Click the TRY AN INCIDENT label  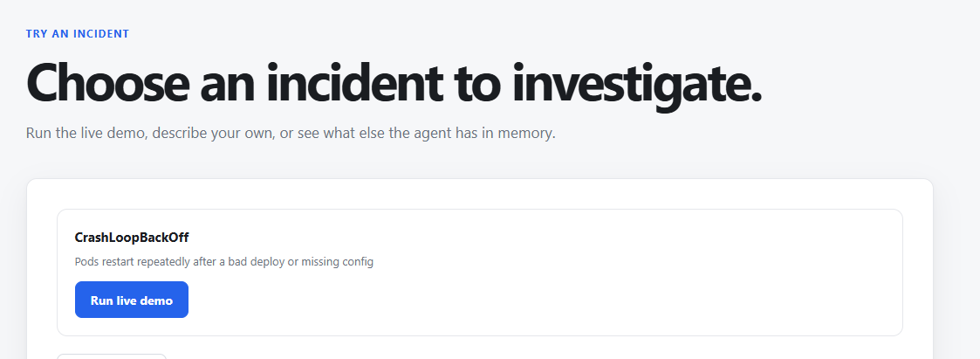78,34
